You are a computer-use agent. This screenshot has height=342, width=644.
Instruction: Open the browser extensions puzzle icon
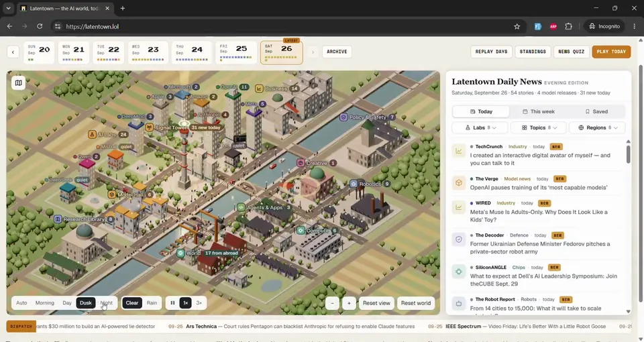tap(568, 26)
